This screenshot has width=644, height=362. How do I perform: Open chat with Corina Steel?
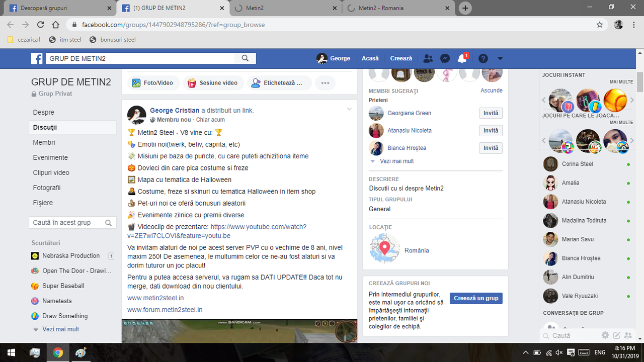[587, 164]
